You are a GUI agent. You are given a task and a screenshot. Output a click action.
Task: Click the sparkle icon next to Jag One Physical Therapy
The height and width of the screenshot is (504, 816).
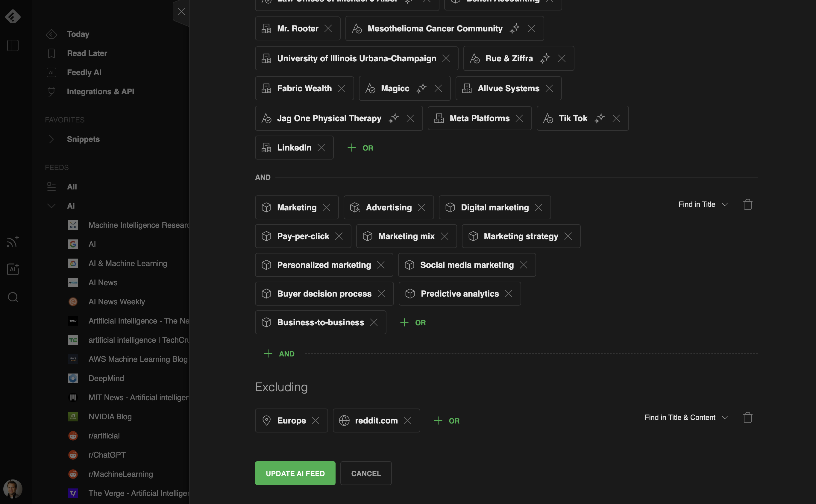(x=394, y=118)
